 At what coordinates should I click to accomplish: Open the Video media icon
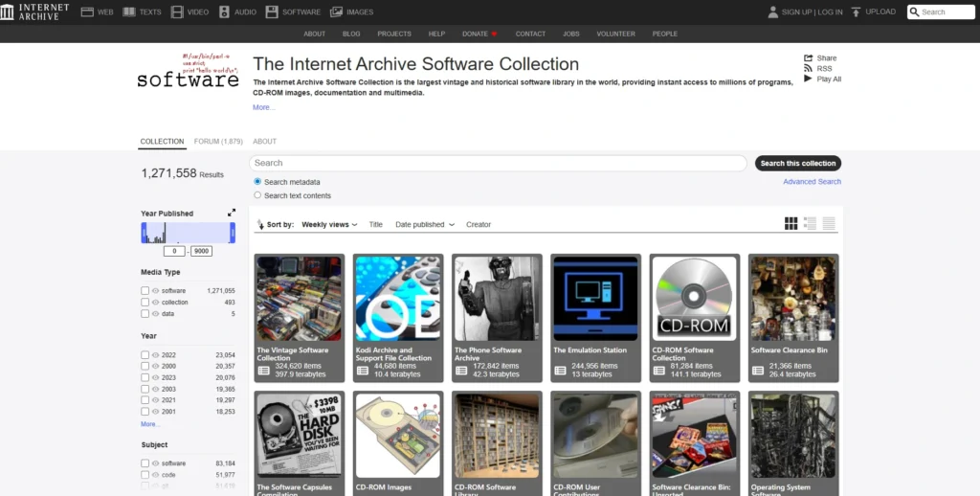(x=177, y=11)
